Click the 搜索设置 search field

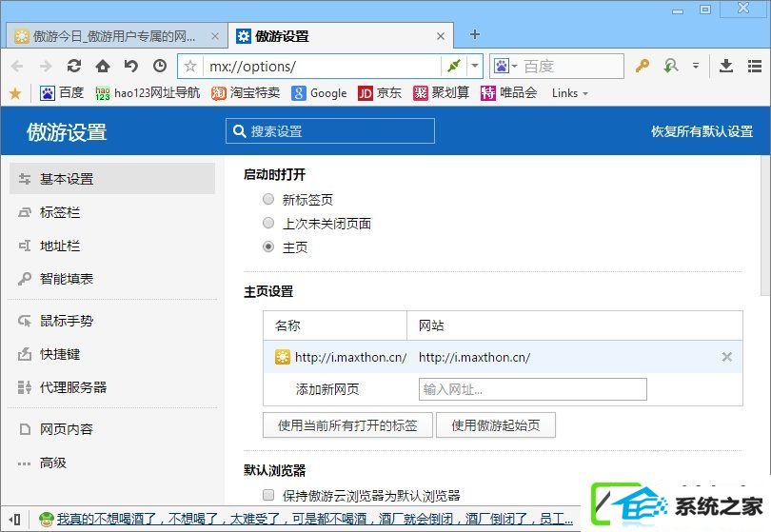click(x=330, y=131)
